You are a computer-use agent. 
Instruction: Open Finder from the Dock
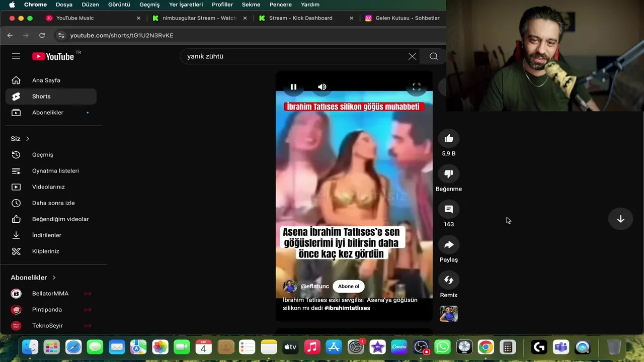click(x=30, y=347)
